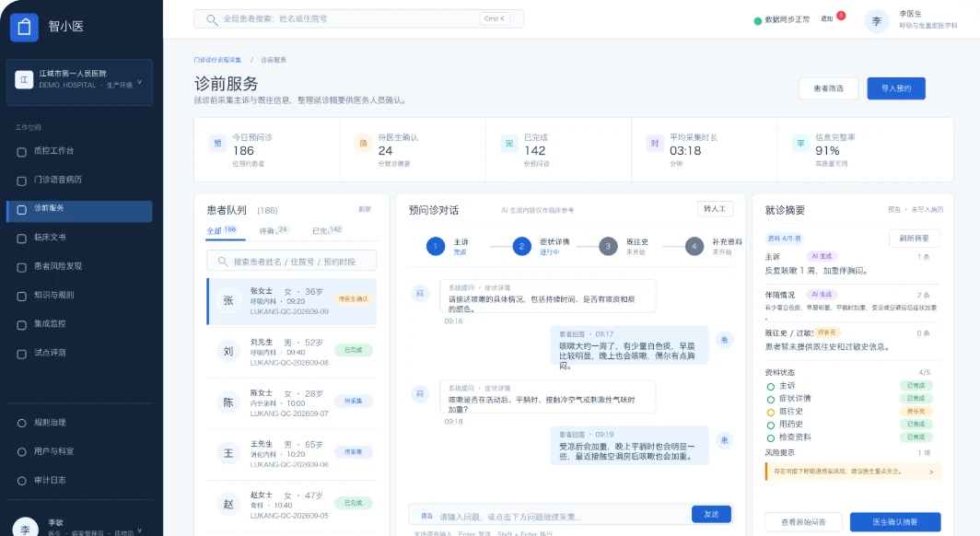Screen dimensions: 980x536
Task: Click the orange 既往史 status circle
Action: [x=771, y=413]
